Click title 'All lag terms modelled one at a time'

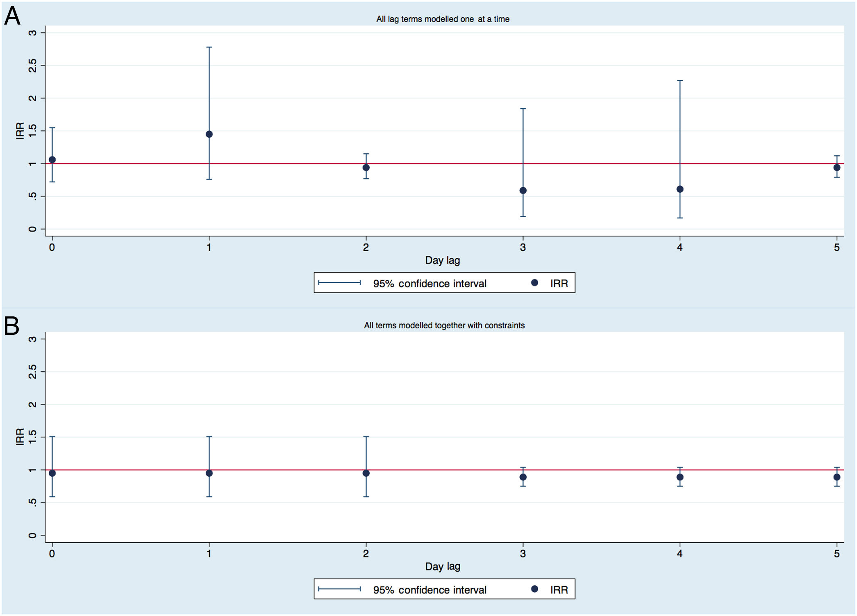pos(443,19)
